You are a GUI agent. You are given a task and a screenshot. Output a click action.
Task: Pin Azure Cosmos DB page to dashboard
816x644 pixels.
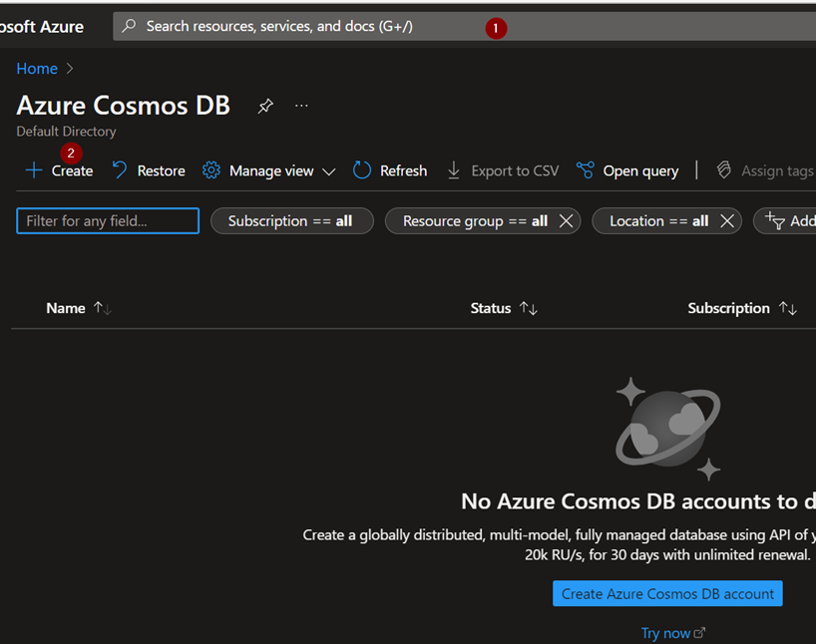265,105
